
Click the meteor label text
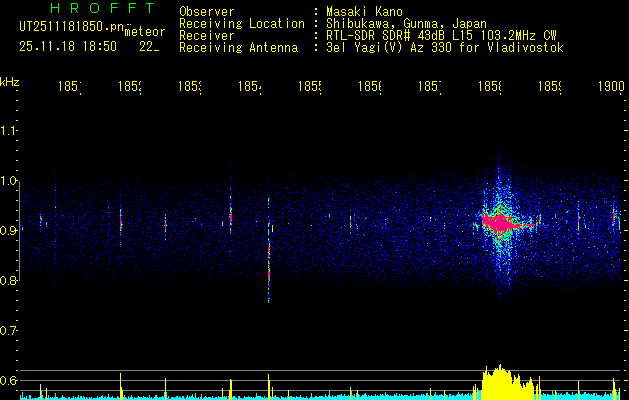point(145,32)
